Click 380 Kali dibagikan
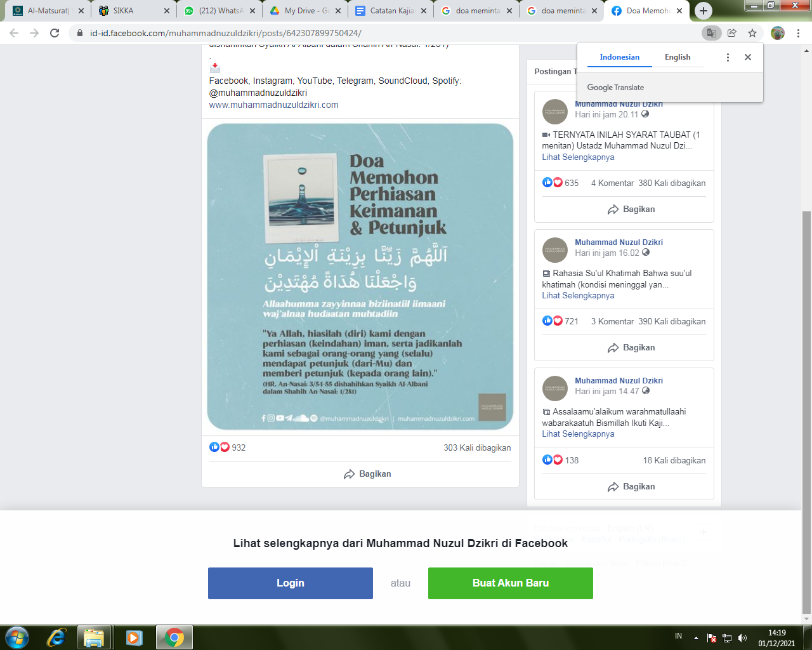 tap(672, 183)
